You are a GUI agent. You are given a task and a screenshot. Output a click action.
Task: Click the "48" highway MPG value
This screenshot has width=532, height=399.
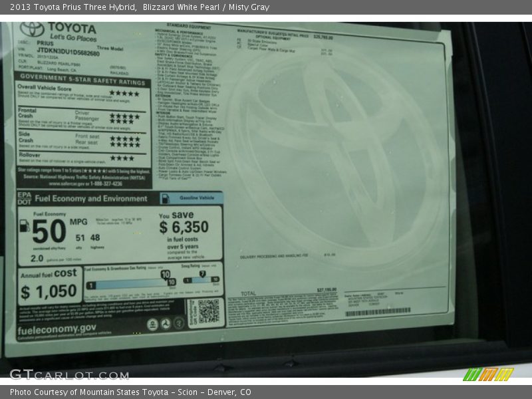click(95, 237)
